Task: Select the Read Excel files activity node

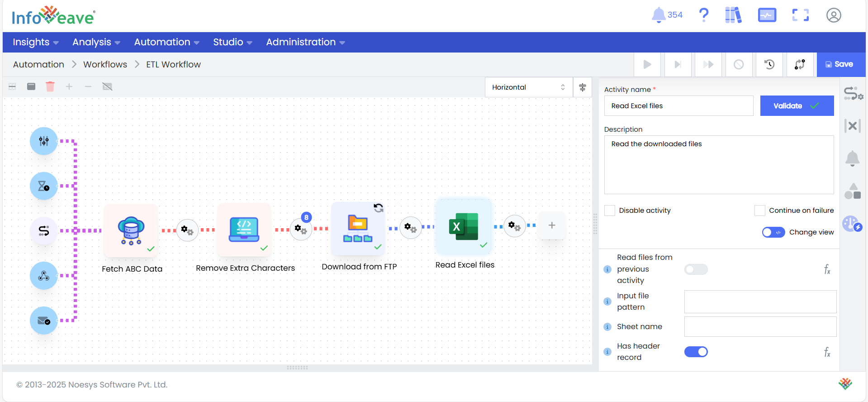Action: tap(464, 226)
